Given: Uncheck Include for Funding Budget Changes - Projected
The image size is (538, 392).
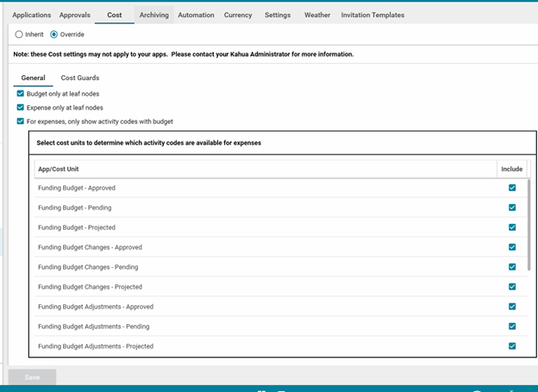Looking at the screenshot, I should (x=512, y=287).
